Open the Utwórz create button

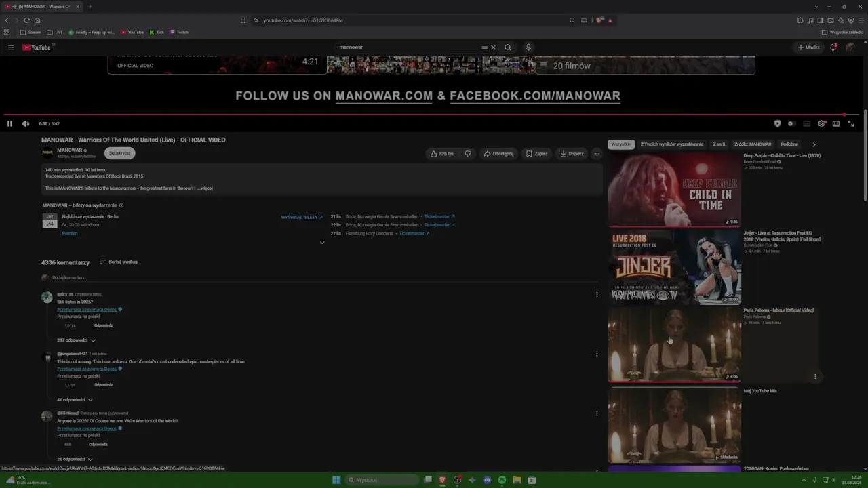tap(809, 47)
